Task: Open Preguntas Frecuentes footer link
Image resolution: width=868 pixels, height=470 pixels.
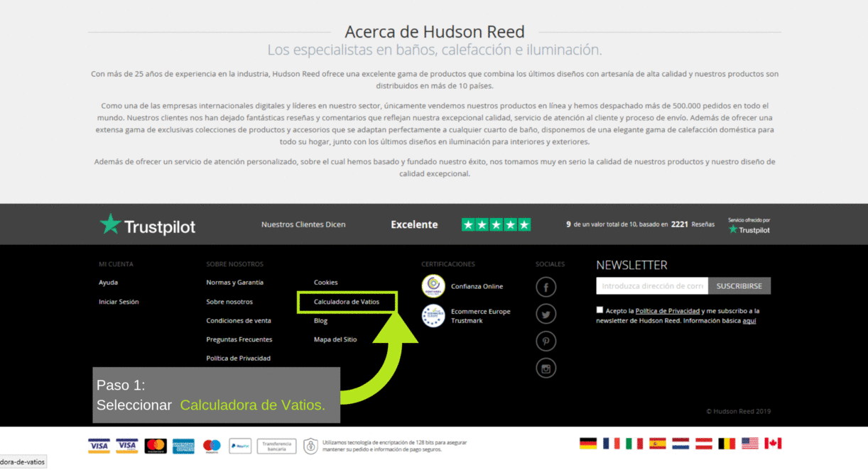Action: pos(239,339)
